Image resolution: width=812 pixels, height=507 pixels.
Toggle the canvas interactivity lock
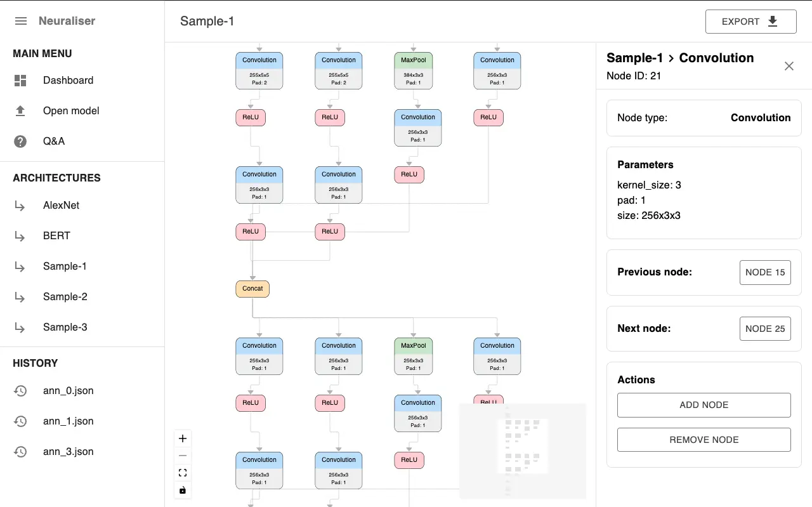(x=183, y=490)
